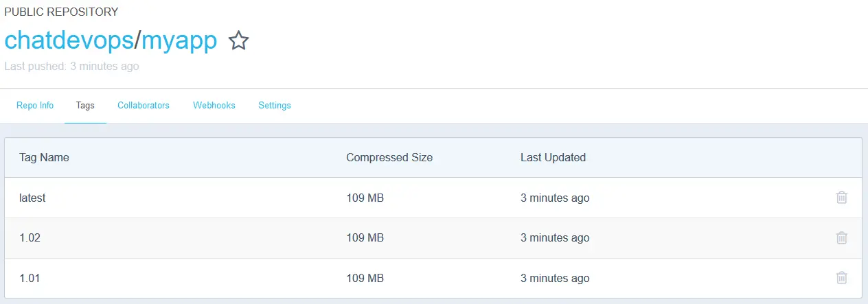Click the chatdevops namespace link
868x304 pixels.
click(x=69, y=41)
